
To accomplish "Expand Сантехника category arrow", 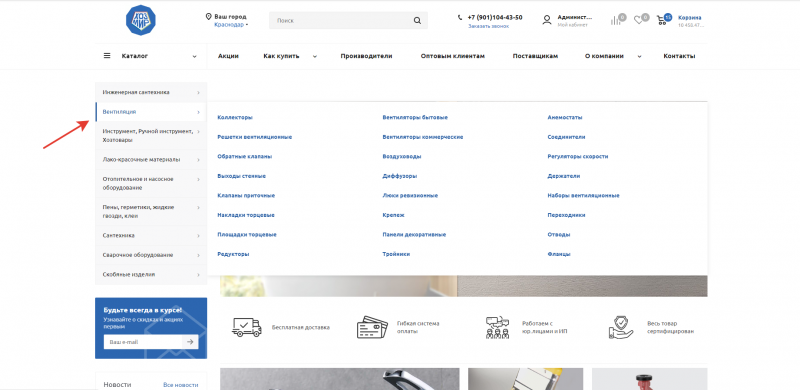I will 198,236.
